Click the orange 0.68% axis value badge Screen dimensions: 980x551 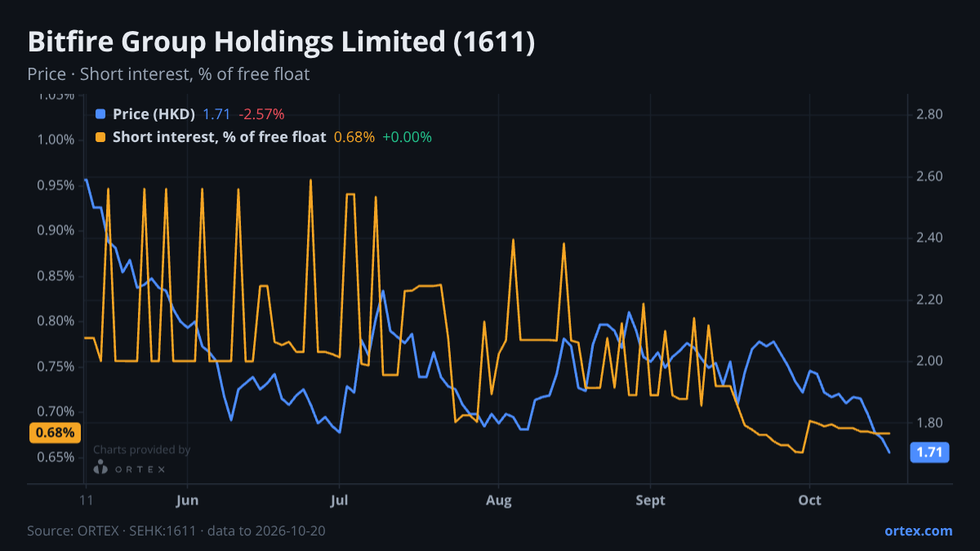click(55, 433)
